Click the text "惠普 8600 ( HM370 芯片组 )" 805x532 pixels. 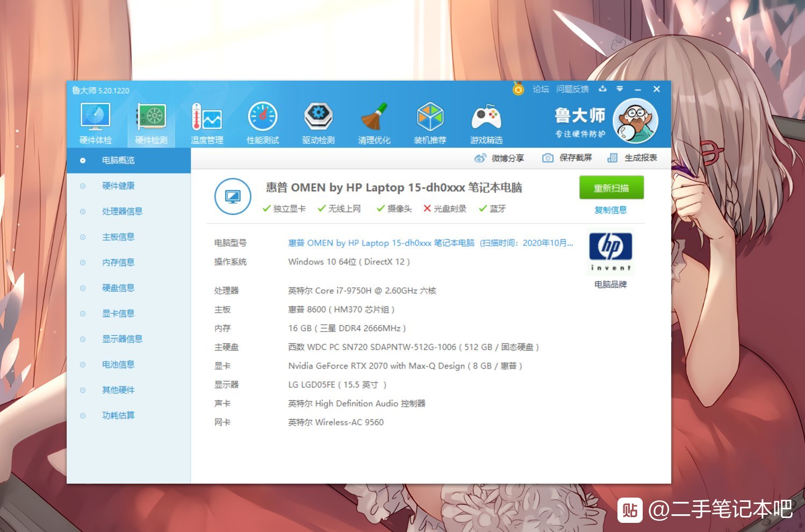pos(341,310)
